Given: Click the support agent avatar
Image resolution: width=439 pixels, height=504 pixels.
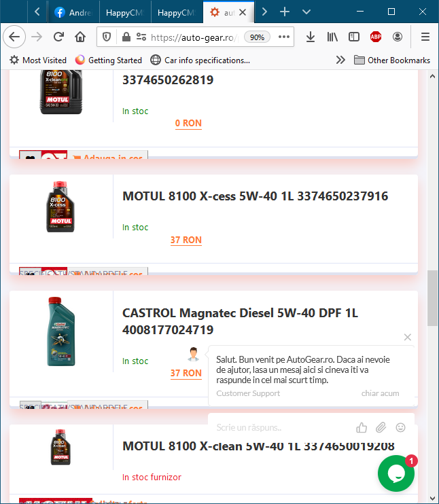Looking at the screenshot, I should pyautogui.click(x=193, y=354).
